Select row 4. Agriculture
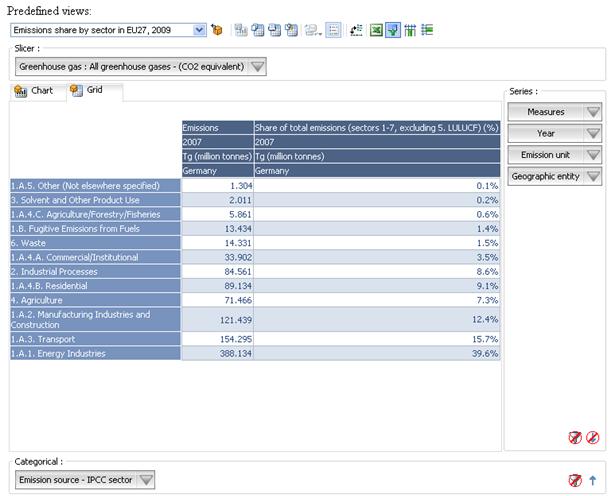The height and width of the screenshot is (496, 612). [95, 300]
